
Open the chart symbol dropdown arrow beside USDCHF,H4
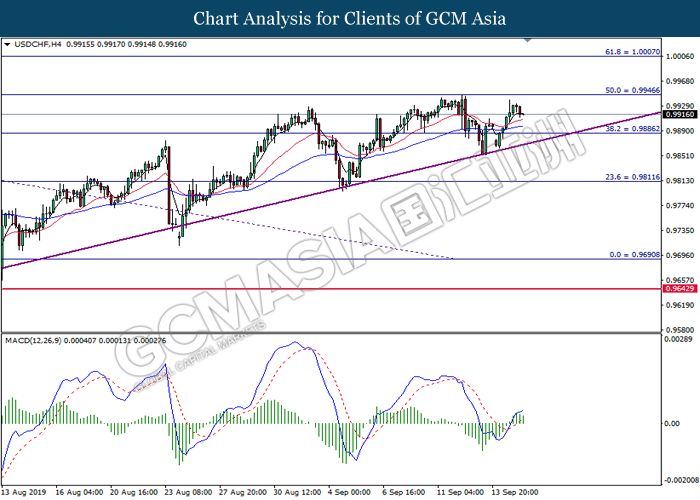(7, 45)
